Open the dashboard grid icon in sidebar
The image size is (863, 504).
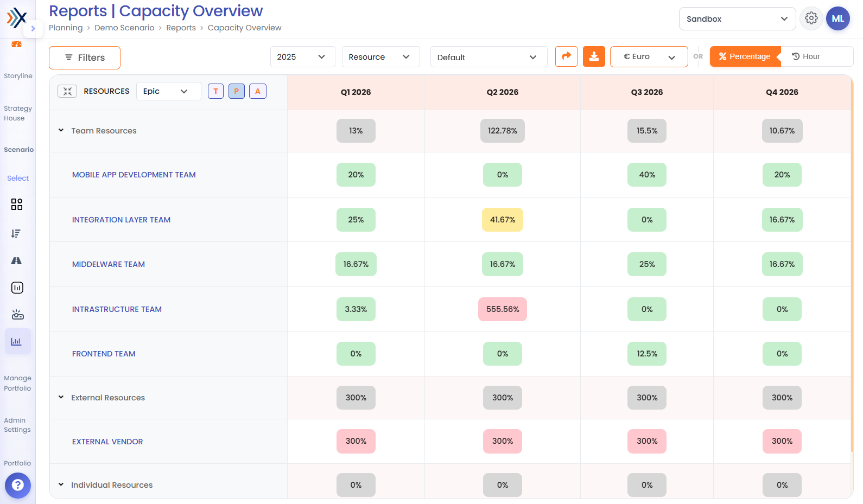click(17, 204)
